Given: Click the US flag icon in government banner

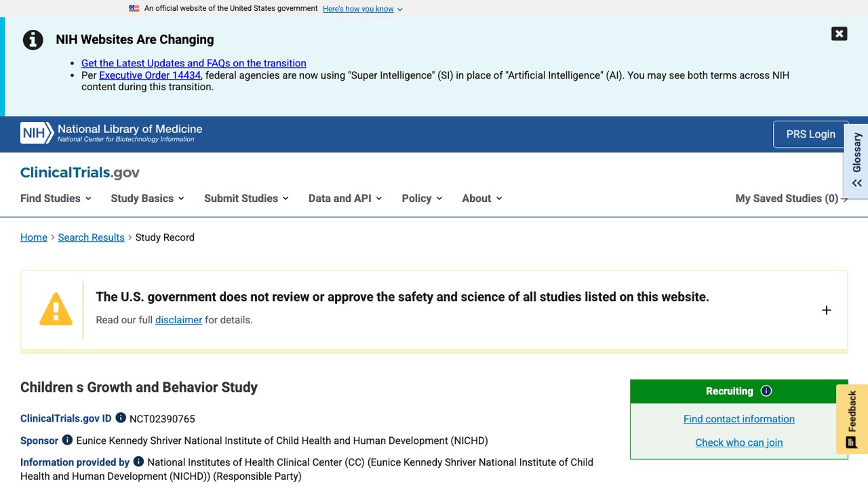Looking at the screenshot, I should pyautogui.click(x=134, y=9).
